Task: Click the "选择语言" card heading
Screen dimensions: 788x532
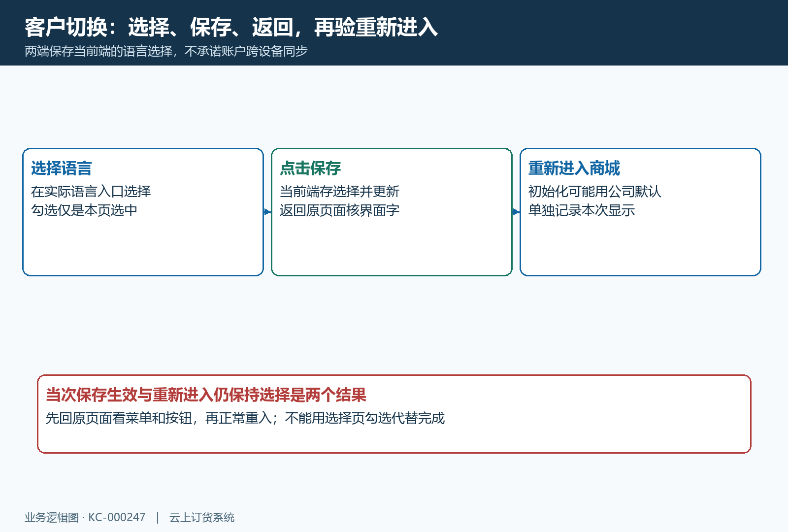Action: pyautogui.click(x=62, y=168)
